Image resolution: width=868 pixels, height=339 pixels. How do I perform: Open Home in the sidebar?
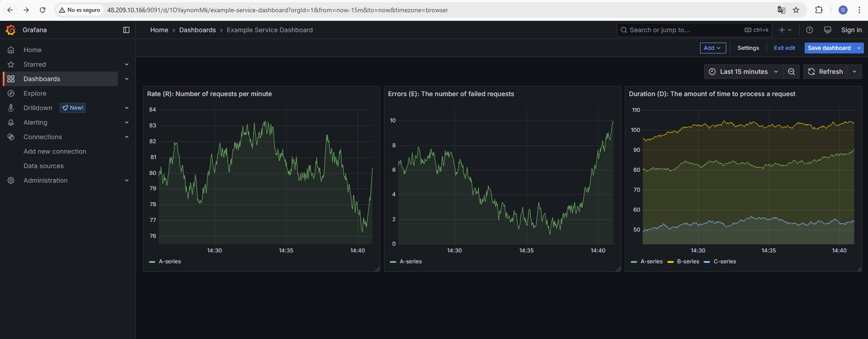[33, 50]
